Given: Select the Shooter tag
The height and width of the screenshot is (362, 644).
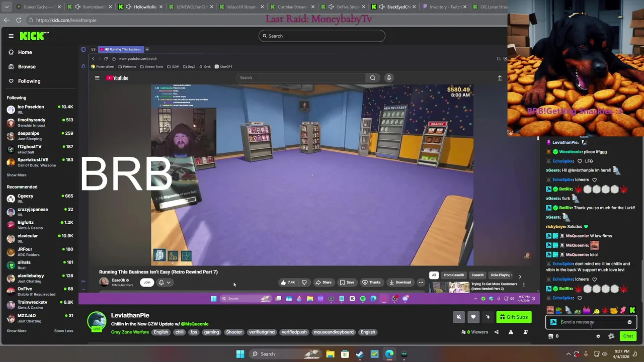Looking at the screenshot, I should click(234, 332).
